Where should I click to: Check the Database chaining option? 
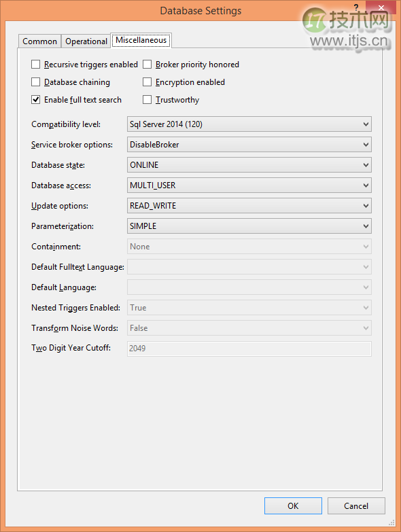click(35, 82)
